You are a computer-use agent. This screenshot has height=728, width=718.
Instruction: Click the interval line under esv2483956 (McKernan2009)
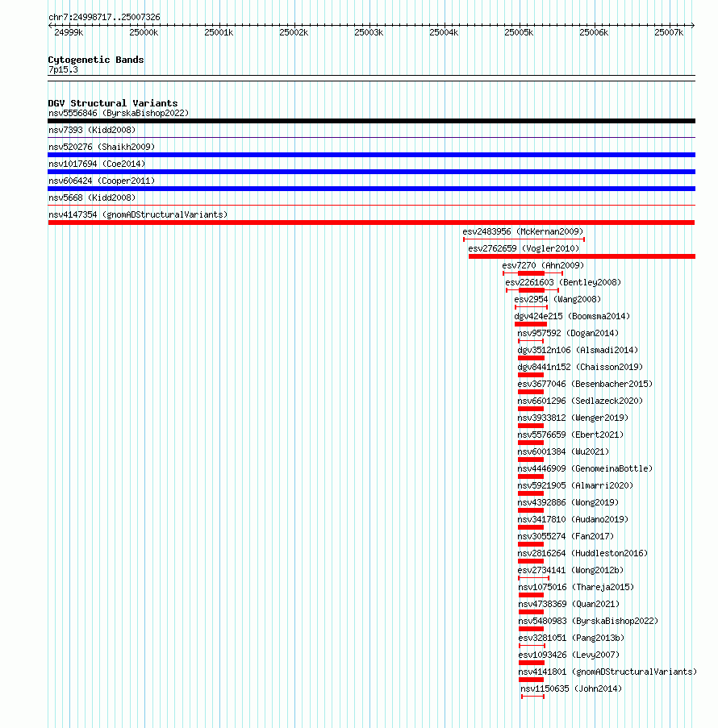tap(524, 239)
